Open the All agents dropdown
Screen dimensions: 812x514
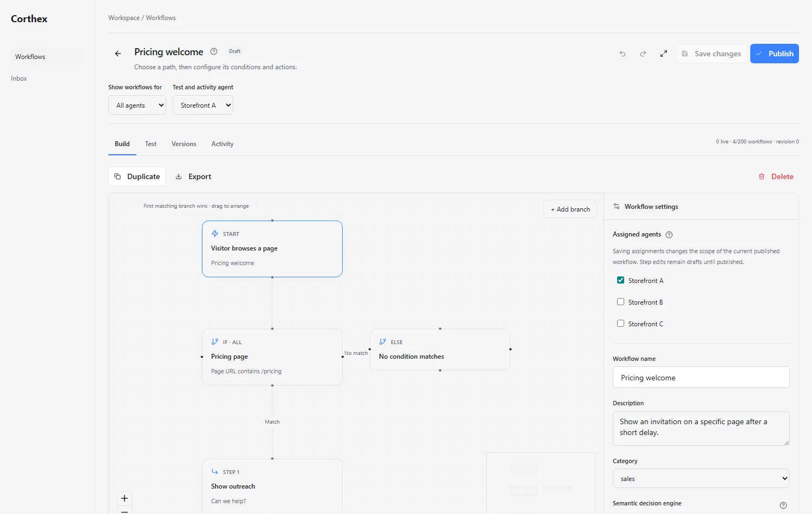pos(137,106)
